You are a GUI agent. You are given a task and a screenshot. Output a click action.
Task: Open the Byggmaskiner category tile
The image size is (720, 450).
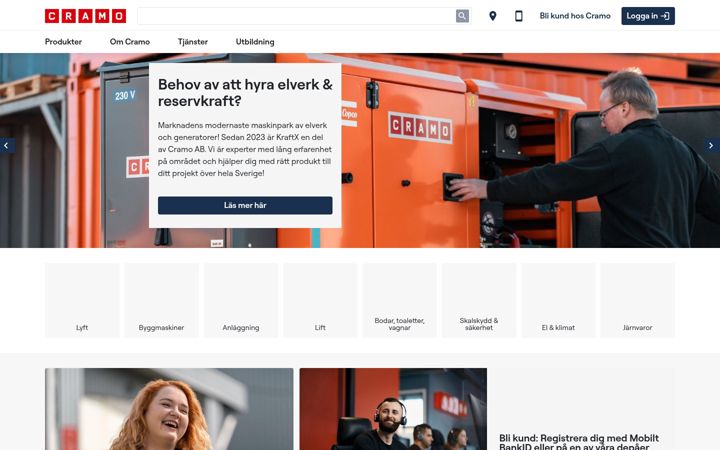point(162,300)
